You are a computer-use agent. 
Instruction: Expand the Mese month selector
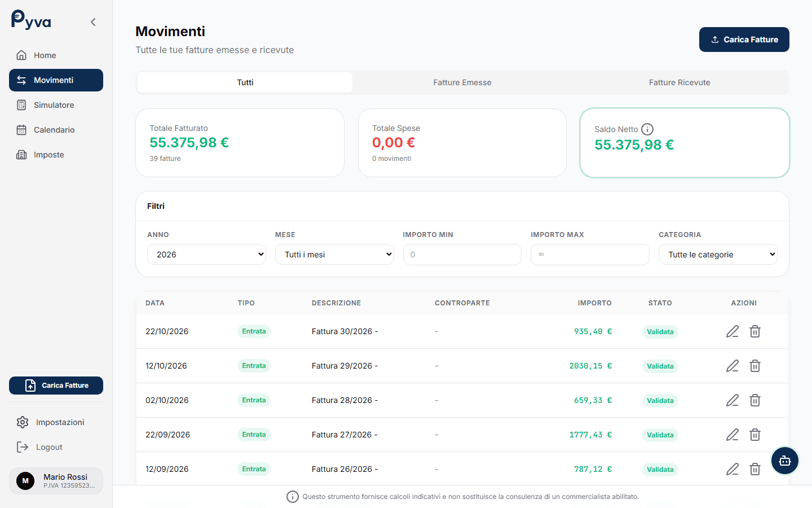point(334,255)
